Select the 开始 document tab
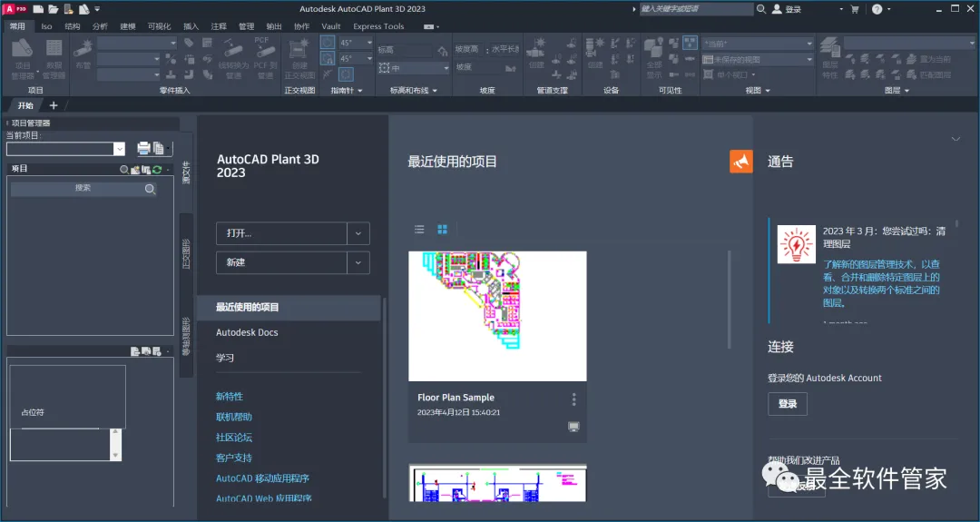980x522 pixels. 25,105
